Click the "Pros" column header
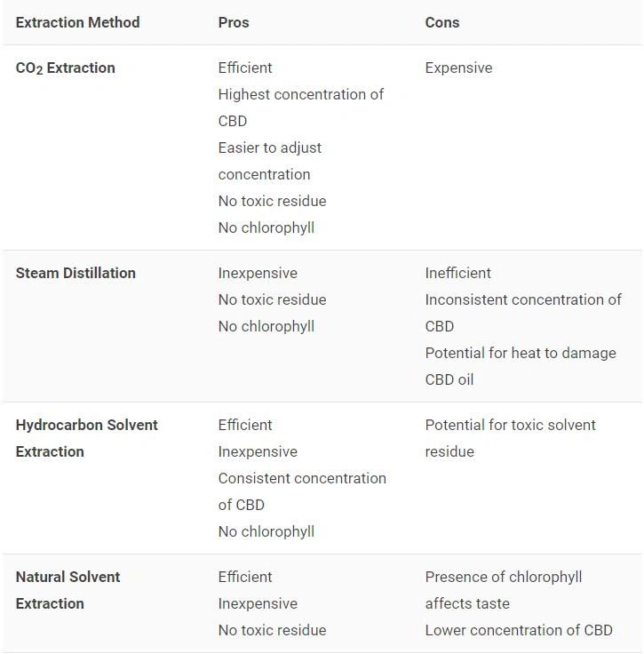Image resolution: width=644 pixels, height=654 pixels. pyautogui.click(x=234, y=22)
